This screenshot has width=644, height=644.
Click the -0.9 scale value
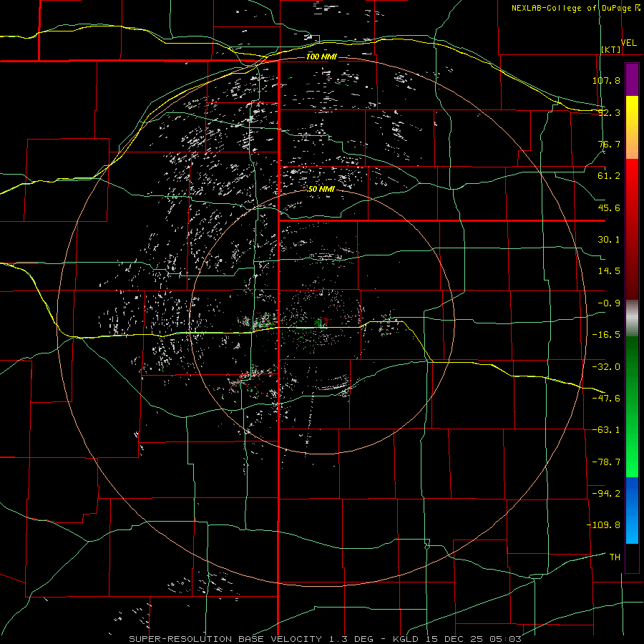pos(609,303)
